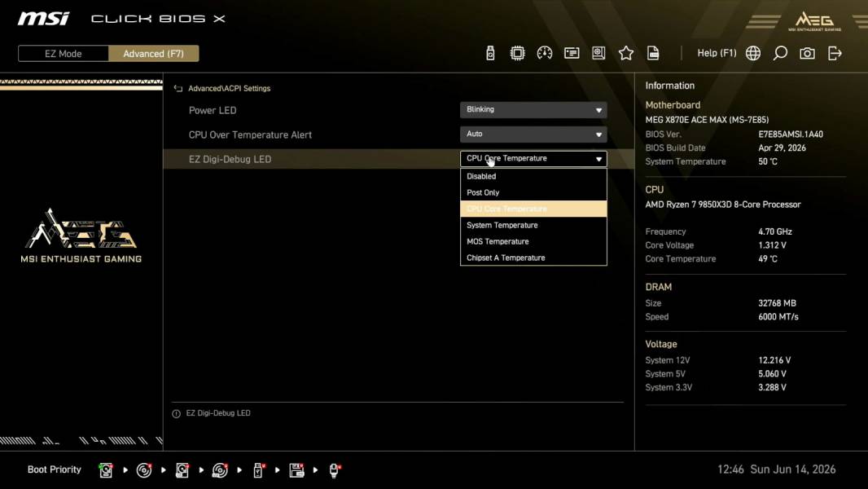Click the Frequency value 4.70 GHz
The height and width of the screenshot is (489, 868).
coord(775,232)
